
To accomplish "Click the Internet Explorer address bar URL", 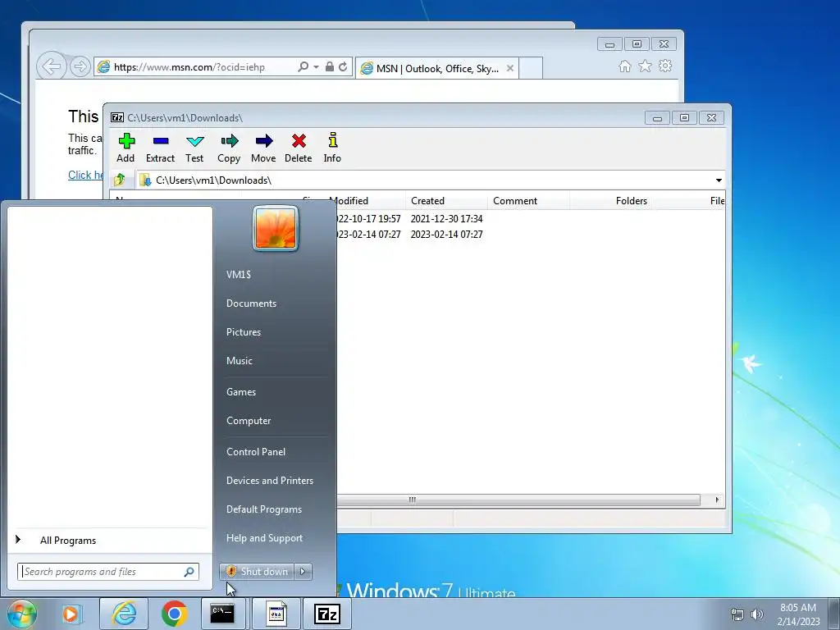I will 189,67.
